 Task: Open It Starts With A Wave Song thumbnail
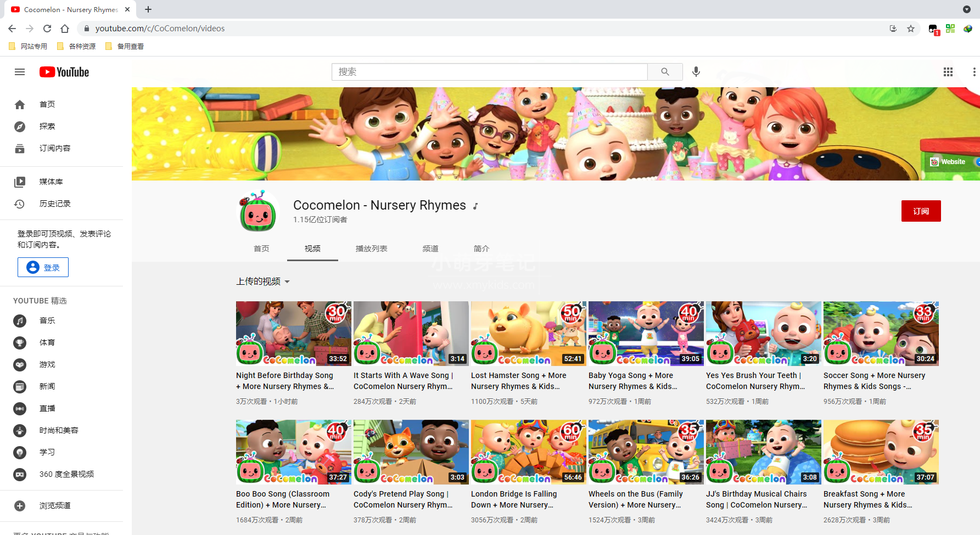tap(411, 334)
